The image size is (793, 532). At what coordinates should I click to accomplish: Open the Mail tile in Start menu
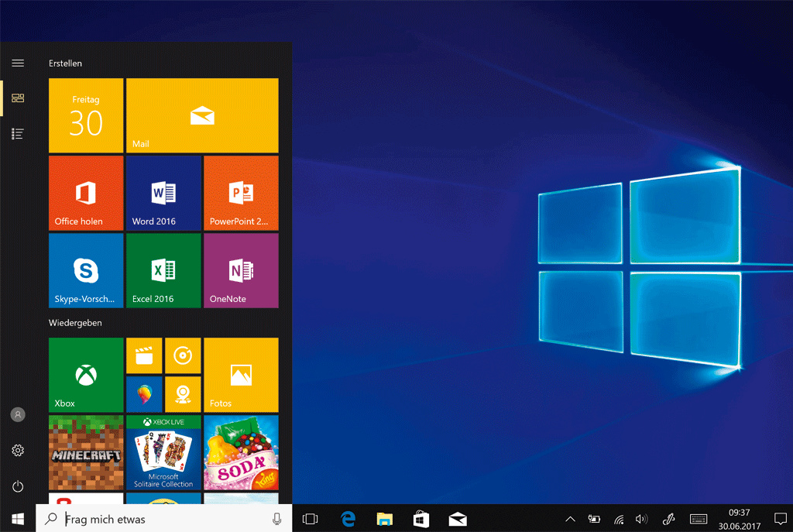(x=202, y=115)
